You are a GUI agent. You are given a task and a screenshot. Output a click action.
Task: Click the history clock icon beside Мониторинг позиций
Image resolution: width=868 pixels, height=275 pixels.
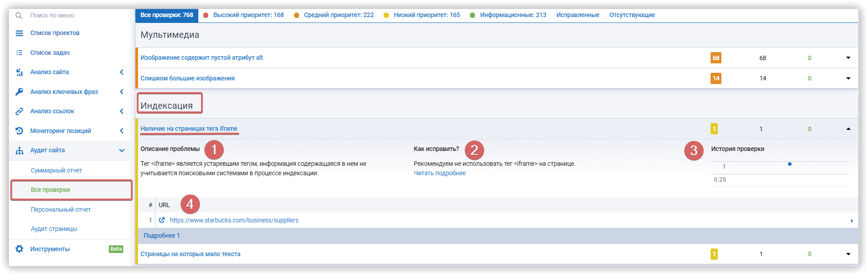[x=19, y=131]
